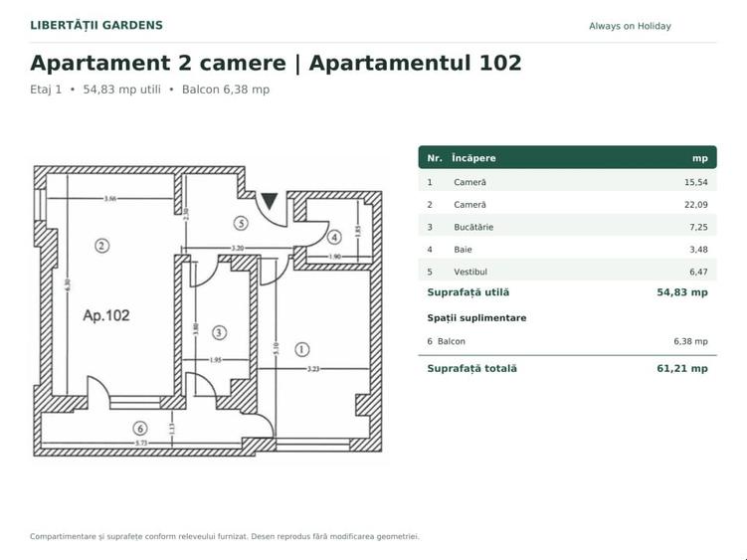747x560 pixels.
Task: Select the 'Cameră' name in row 1
Action: click(469, 182)
